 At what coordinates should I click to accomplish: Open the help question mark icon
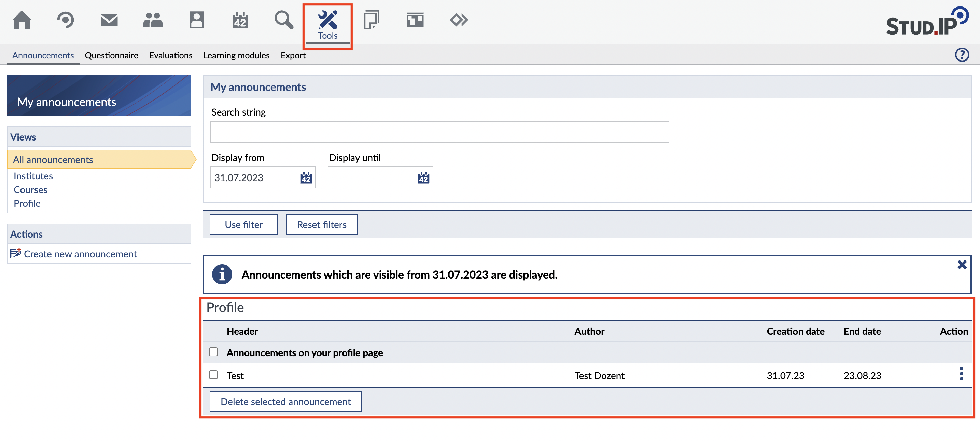[962, 55]
